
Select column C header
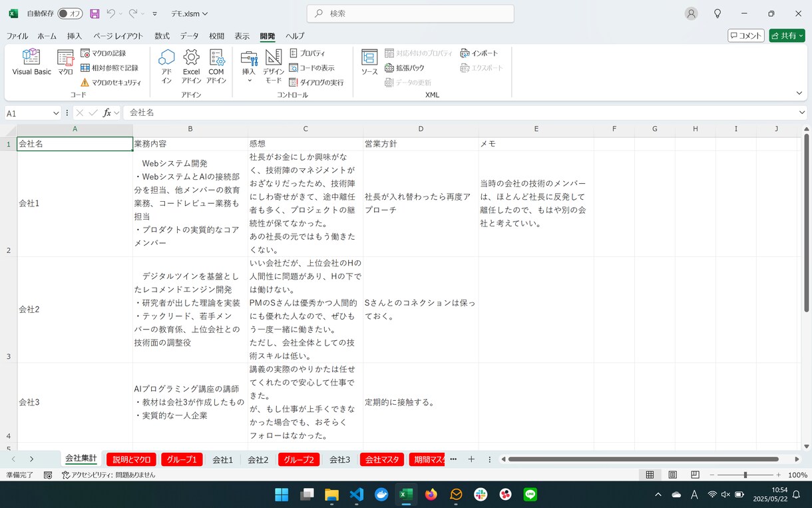(x=305, y=128)
